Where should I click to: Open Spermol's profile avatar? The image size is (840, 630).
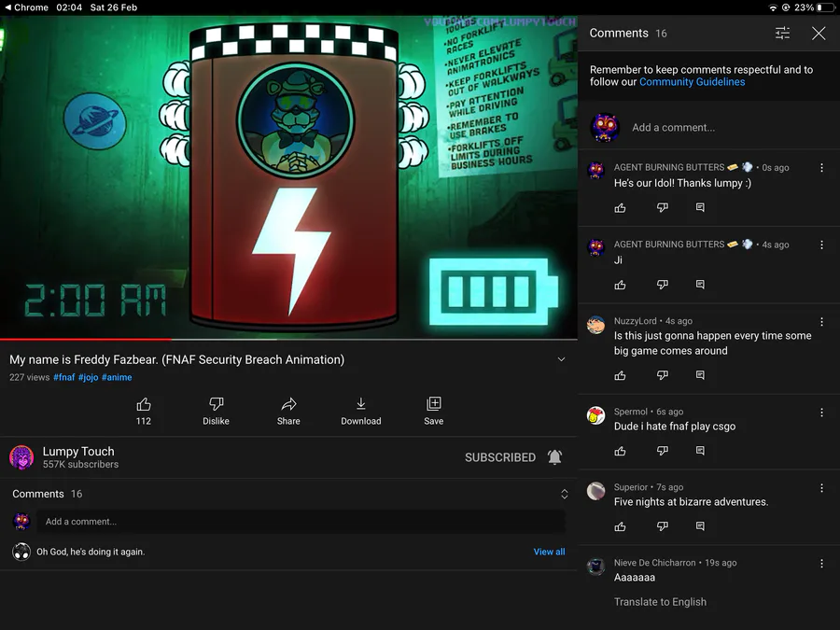(595, 415)
